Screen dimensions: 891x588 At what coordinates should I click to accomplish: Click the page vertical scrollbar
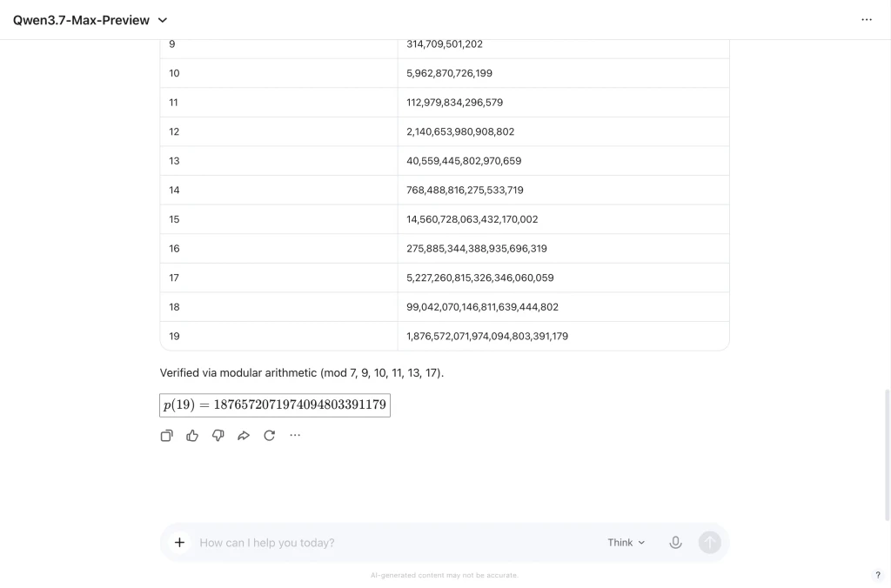click(x=887, y=455)
